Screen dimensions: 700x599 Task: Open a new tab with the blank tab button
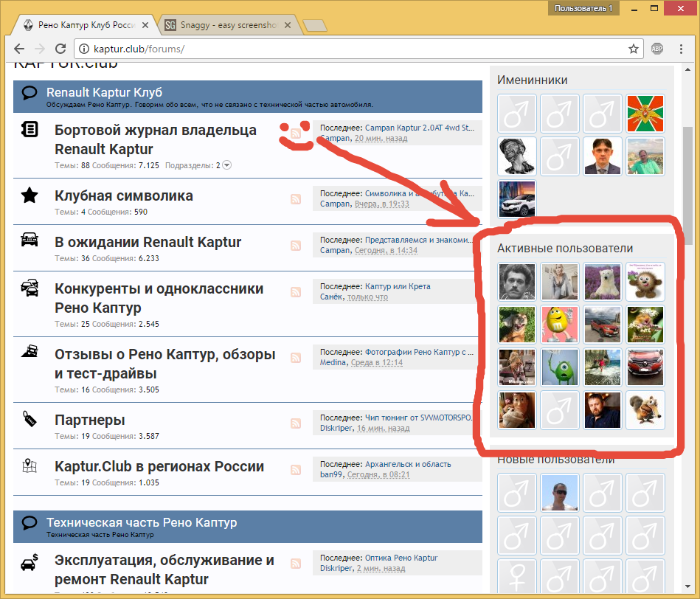(315, 25)
